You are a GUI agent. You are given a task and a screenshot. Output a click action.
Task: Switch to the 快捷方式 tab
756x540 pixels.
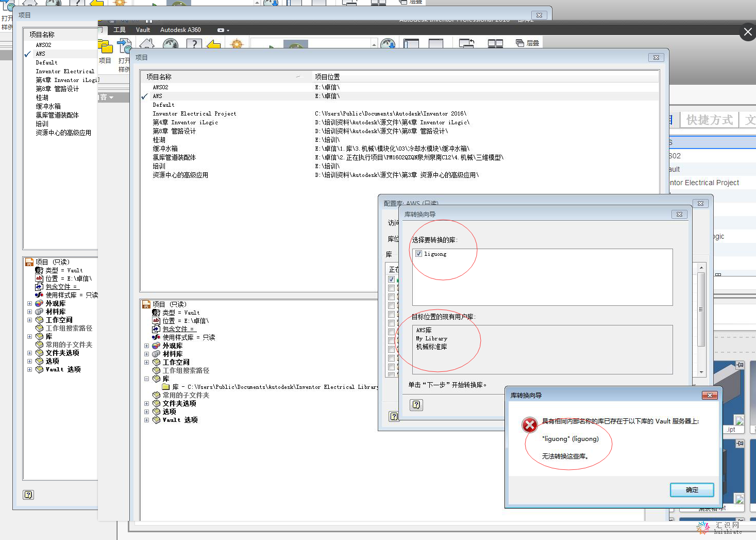(x=710, y=120)
